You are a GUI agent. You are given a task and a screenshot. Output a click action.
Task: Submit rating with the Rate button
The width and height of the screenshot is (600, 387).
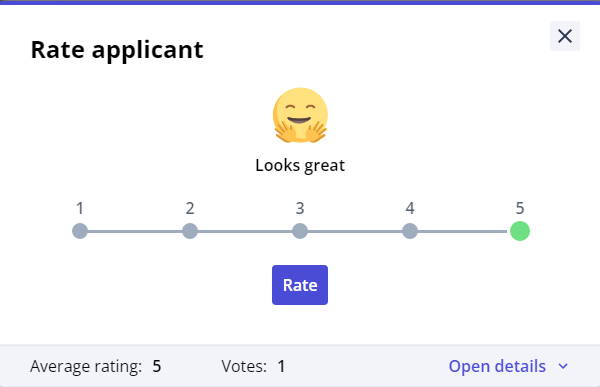coord(300,285)
